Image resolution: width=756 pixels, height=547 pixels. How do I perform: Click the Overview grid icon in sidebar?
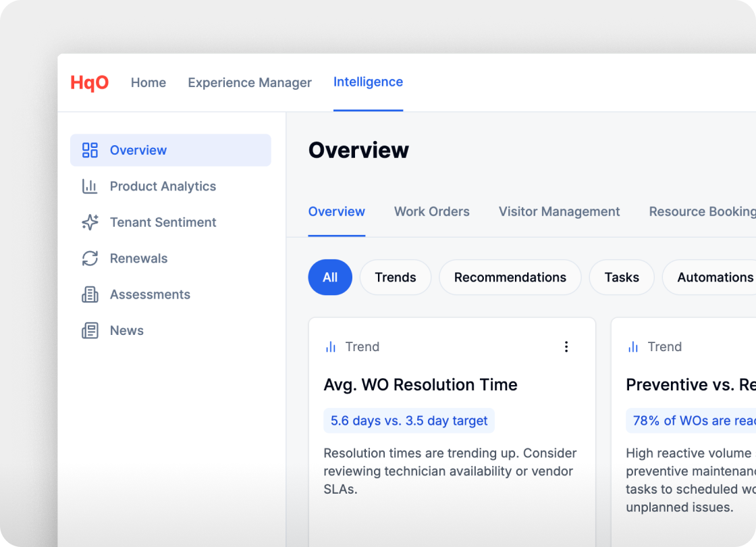pos(90,150)
